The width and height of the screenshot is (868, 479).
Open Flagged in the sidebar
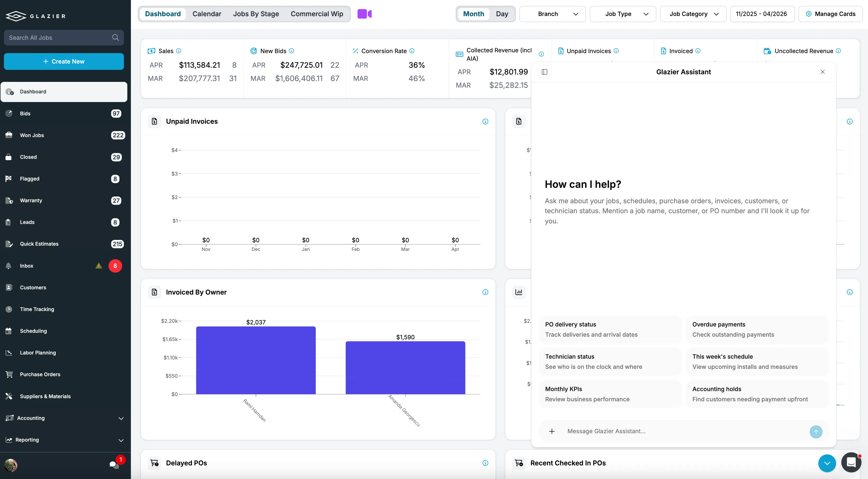pos(64,179)
